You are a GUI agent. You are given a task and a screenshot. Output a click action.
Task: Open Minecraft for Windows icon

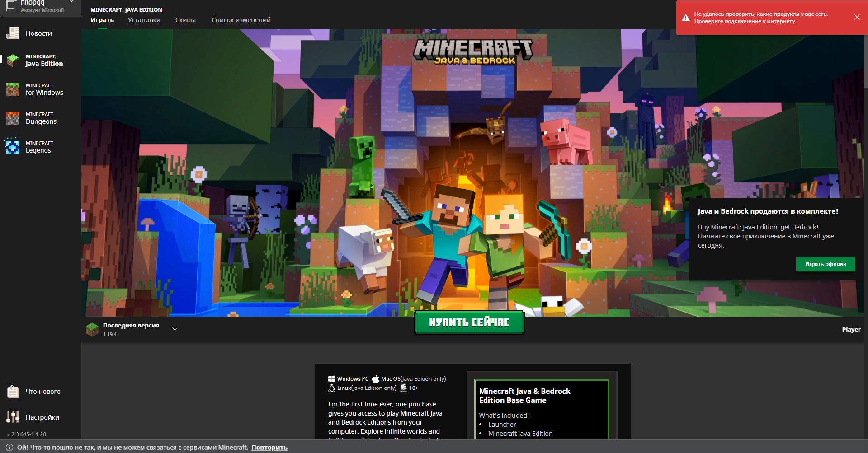[x=13, y=89]
